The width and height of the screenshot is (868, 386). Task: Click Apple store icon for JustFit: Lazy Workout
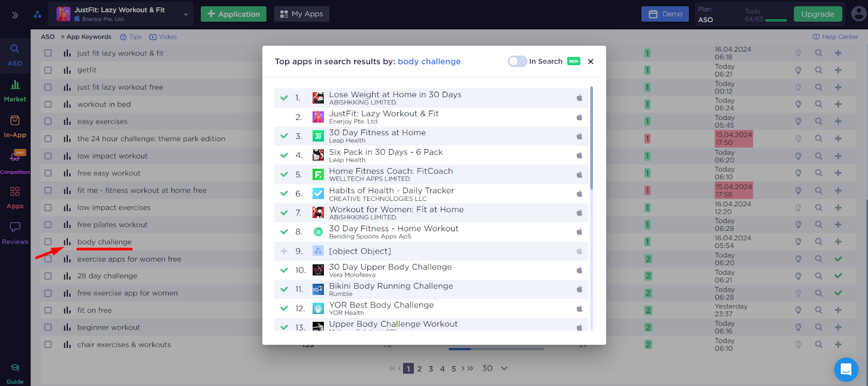pos(579,117)
